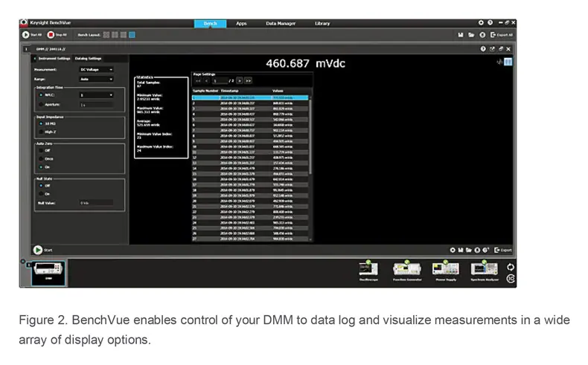This screenshot has width=588, height=365.
Task: Go to next page of samples
Action: 239,80
